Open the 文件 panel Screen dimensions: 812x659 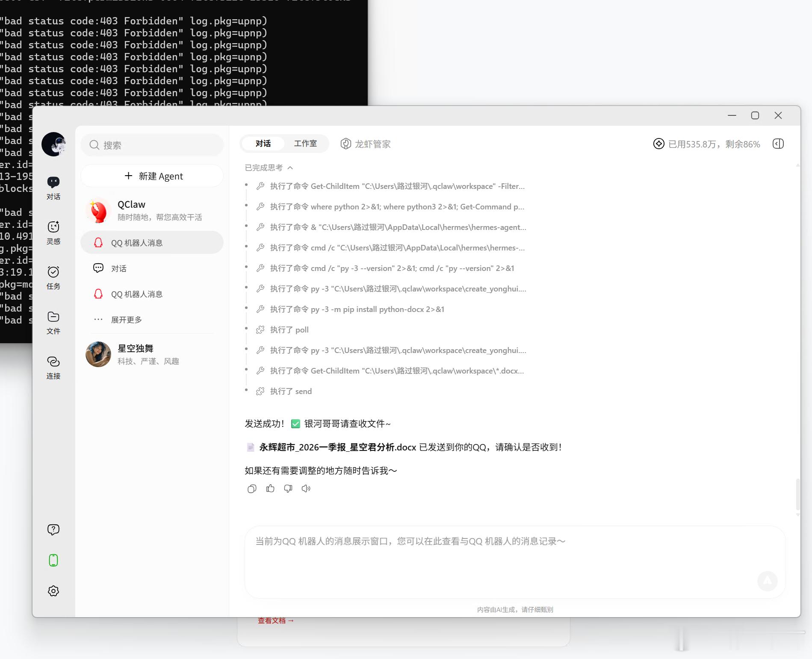(x=53, y=321)
